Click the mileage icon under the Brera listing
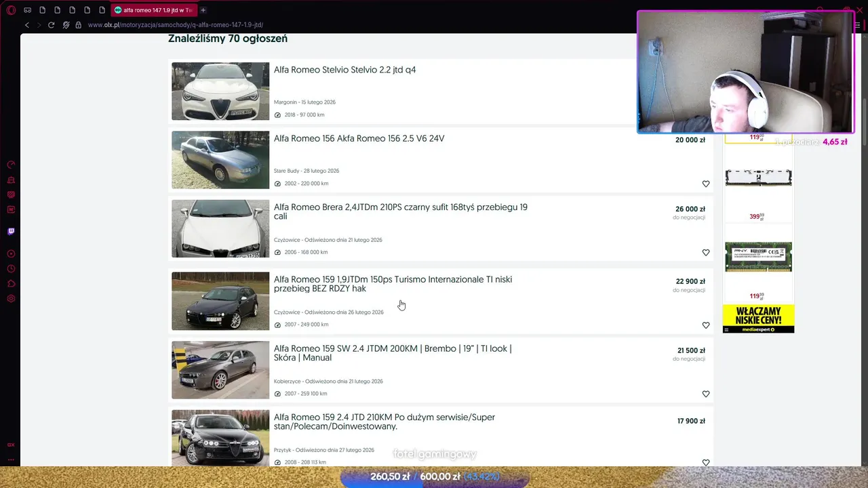Viewport: 868px width, 488px height. pyautogui.click(x=277, y=252)
